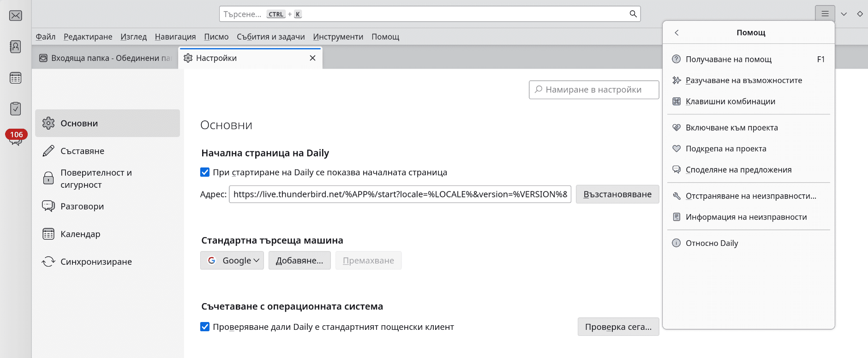This screenshot has height=358, width=868.
Task: Open the Address Book icon
Action: click(x=16, y=47)
